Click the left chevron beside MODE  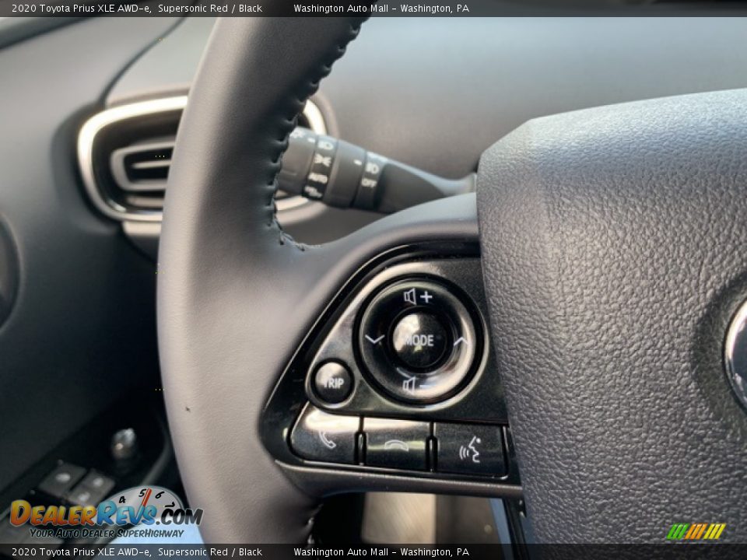pos(376,340)
